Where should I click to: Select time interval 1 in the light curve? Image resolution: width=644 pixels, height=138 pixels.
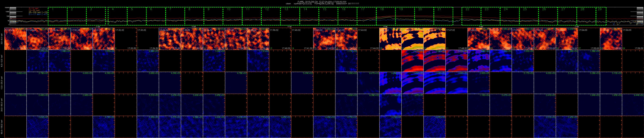pos(58,16)
